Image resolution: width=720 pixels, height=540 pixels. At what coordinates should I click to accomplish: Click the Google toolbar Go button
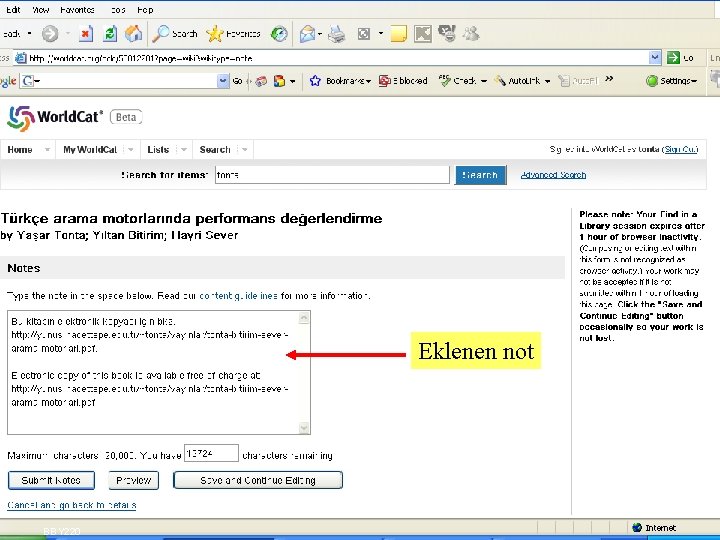pyautogui.click(x=237, y=81)
